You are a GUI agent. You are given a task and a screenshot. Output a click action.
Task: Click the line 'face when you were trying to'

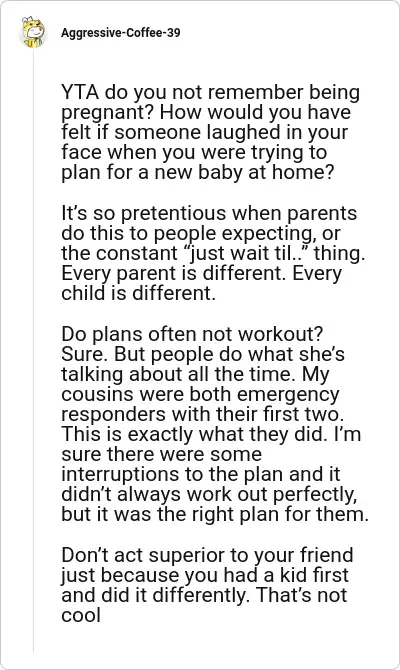point(194,152)
